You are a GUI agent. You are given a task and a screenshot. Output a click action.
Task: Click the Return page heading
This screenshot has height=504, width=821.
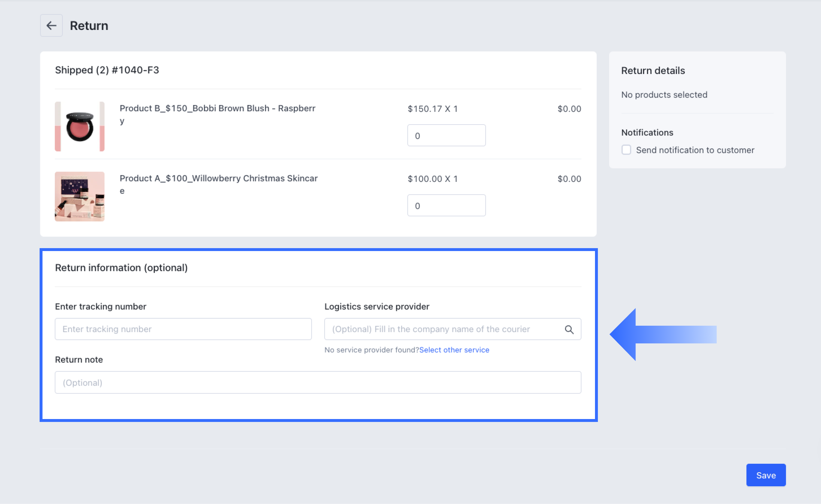89,26
